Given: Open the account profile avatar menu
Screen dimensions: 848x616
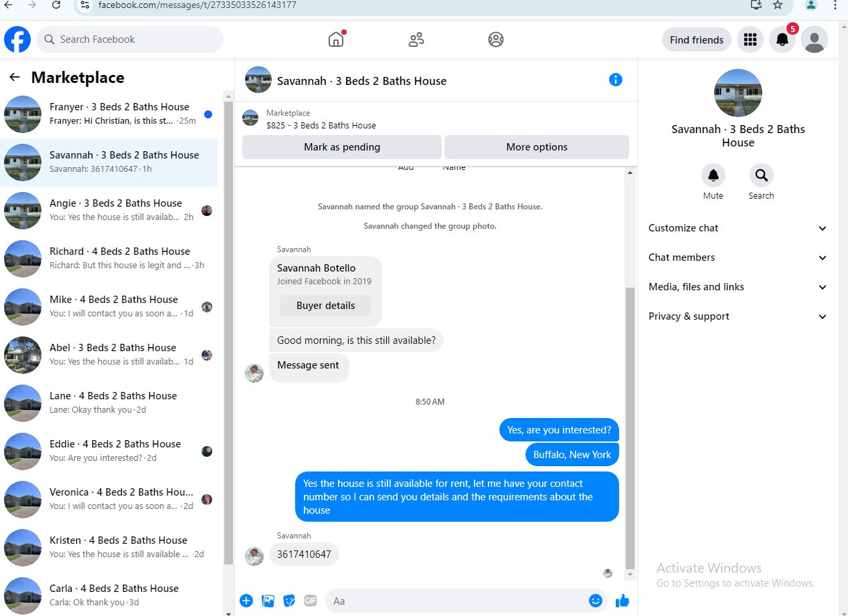Looking at the screenshot, I should 815,39.
